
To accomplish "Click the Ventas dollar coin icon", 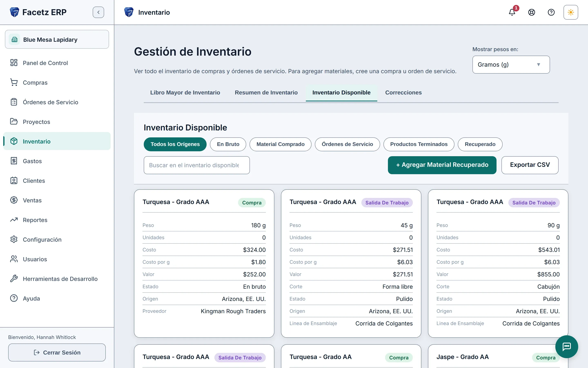I will pyautogui.click(x=14, y=200).
